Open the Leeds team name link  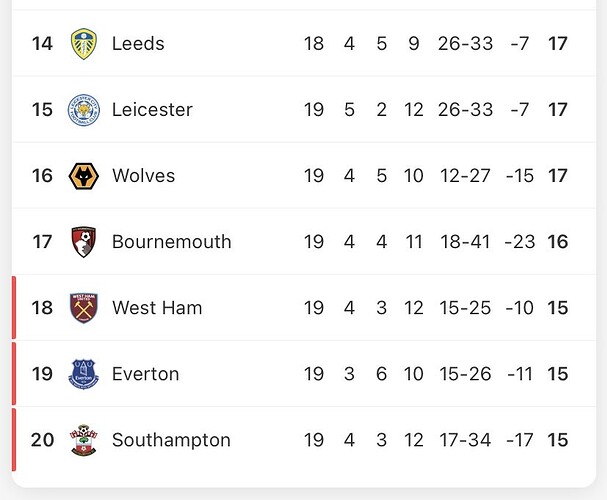(x=138, y=44)
